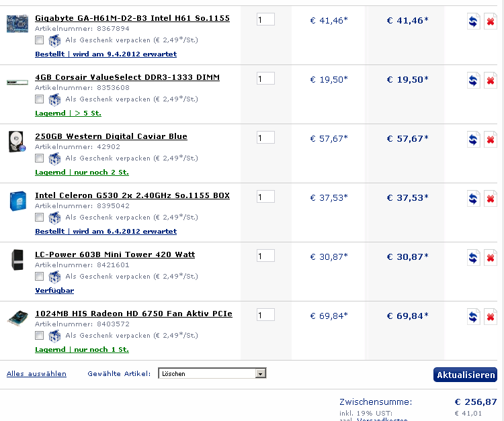Click Alles auswählen link

tap(36, 374)
